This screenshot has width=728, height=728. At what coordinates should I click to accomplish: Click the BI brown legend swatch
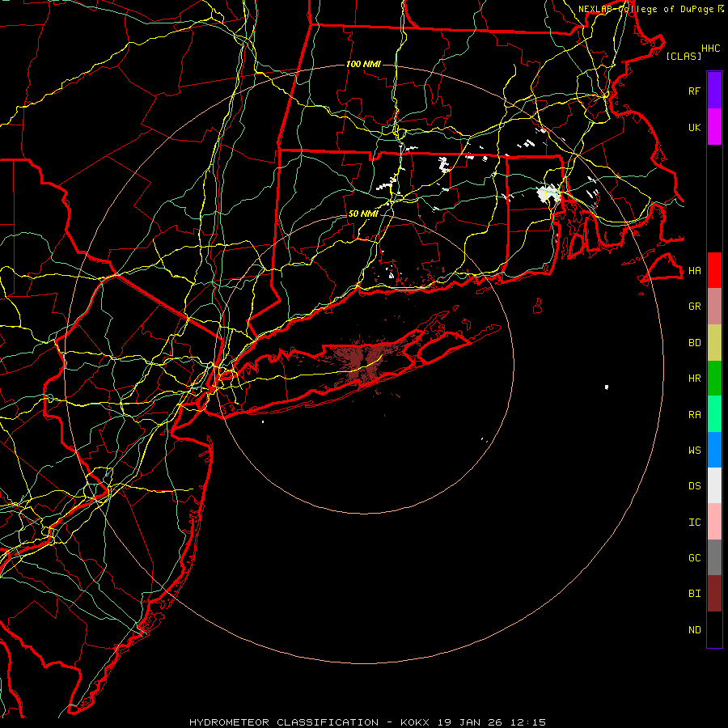point(714,594)
